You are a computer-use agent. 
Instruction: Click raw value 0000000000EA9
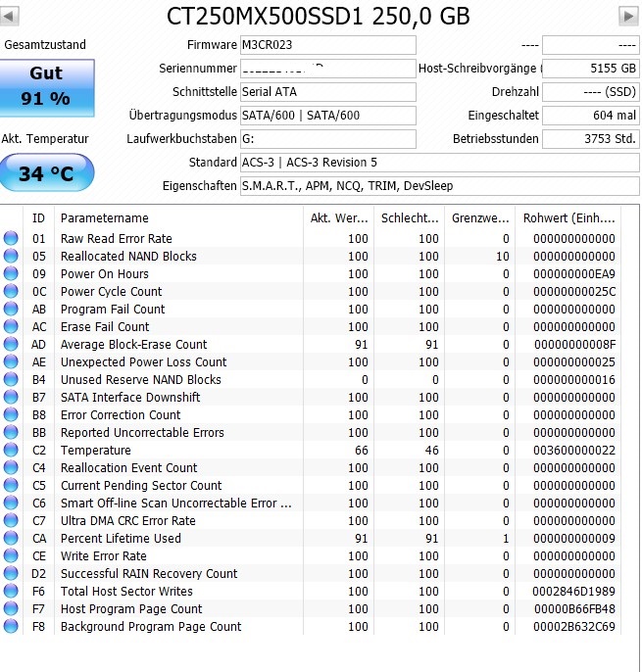coord(574,274)
